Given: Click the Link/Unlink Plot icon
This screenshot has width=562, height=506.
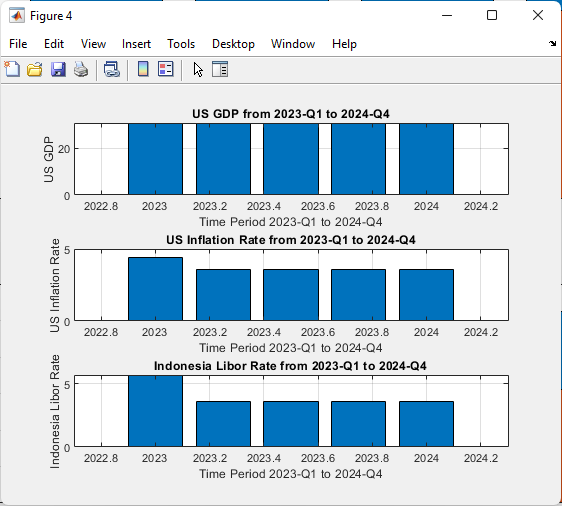Looking at the screenshot, I should [111, 69].
